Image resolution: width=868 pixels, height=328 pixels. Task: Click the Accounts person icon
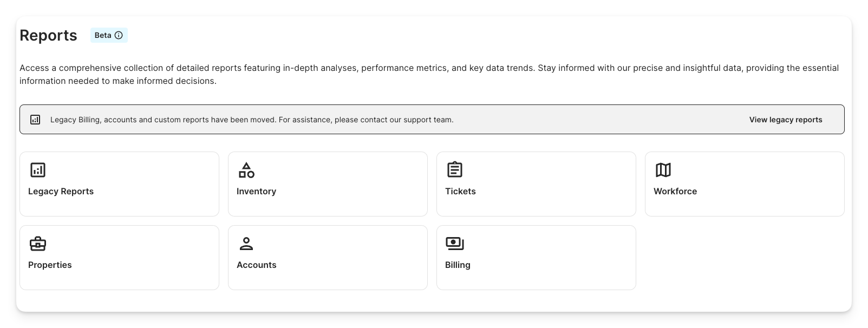(246, 244)
